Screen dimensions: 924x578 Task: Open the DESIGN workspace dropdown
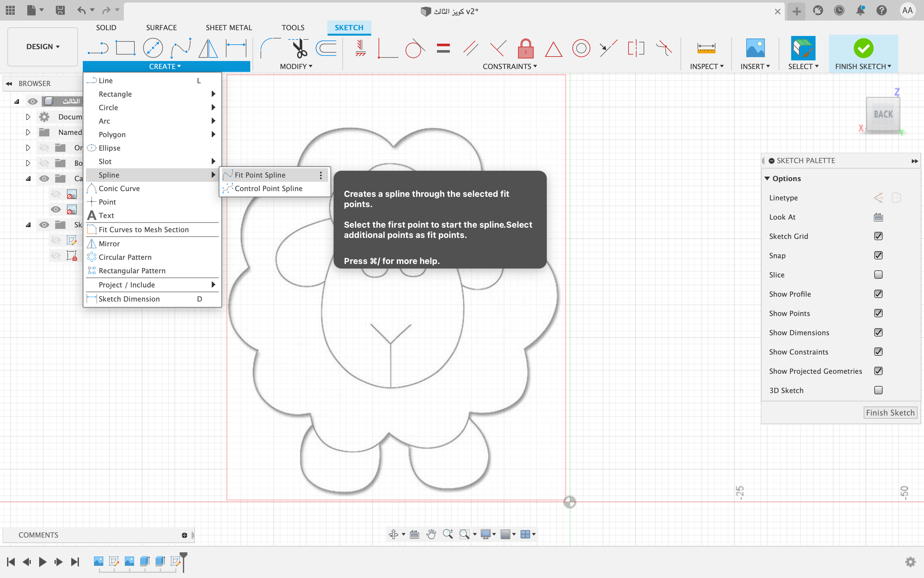click(43, 47)
